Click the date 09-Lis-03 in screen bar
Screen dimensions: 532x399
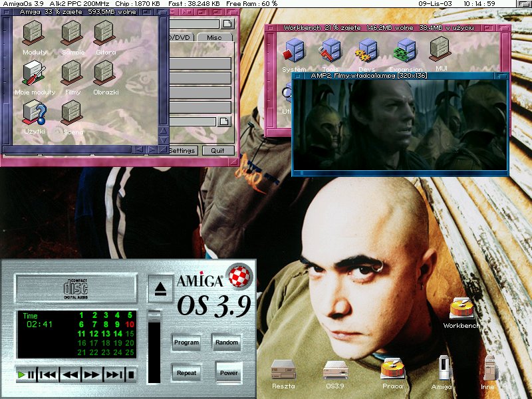click(435, 4)
